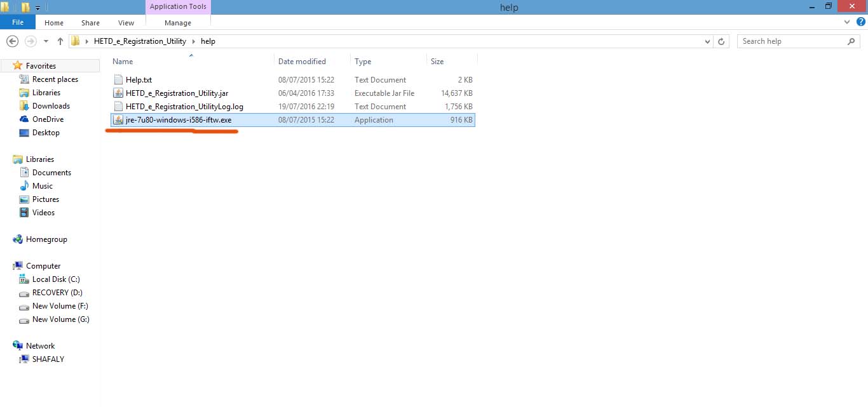Click the help breadcrumb in address bar

click(x=208, y=41)
